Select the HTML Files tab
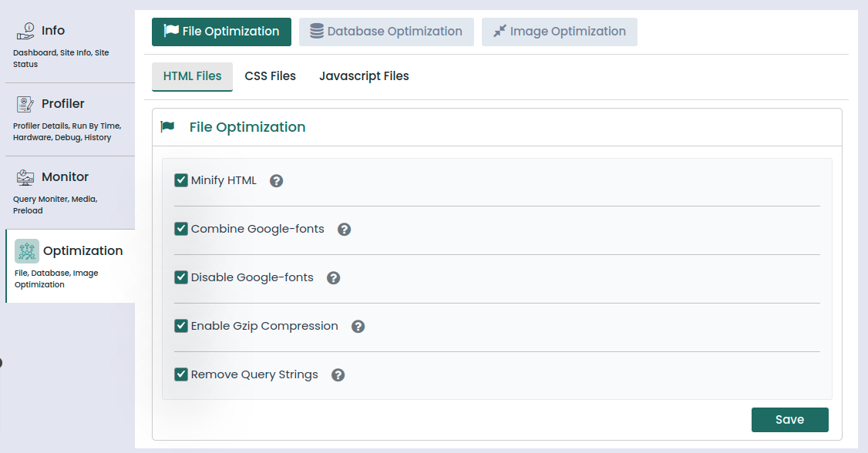Screen dimensions: 868x453 tap(193, 76)
